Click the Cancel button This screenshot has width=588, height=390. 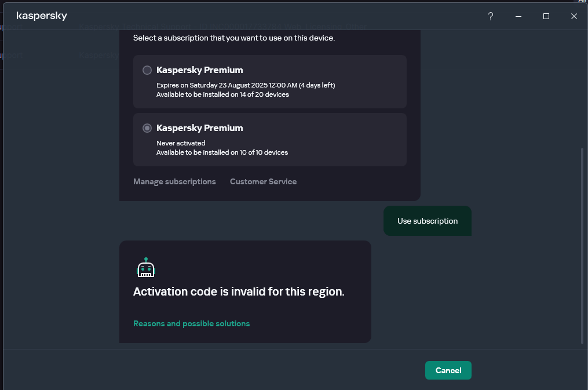click(448, 370)
